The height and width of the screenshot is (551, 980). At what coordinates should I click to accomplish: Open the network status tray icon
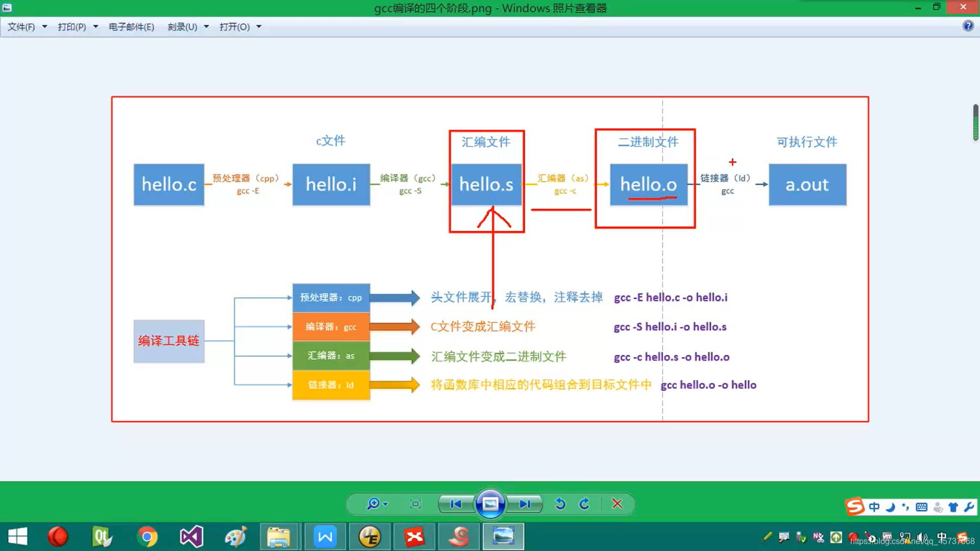pos(905,537)
